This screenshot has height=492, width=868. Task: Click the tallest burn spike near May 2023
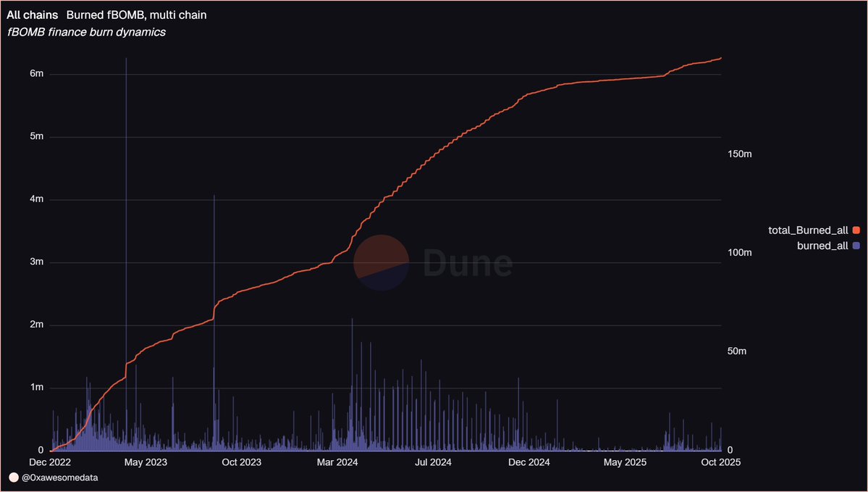point(126,255)
